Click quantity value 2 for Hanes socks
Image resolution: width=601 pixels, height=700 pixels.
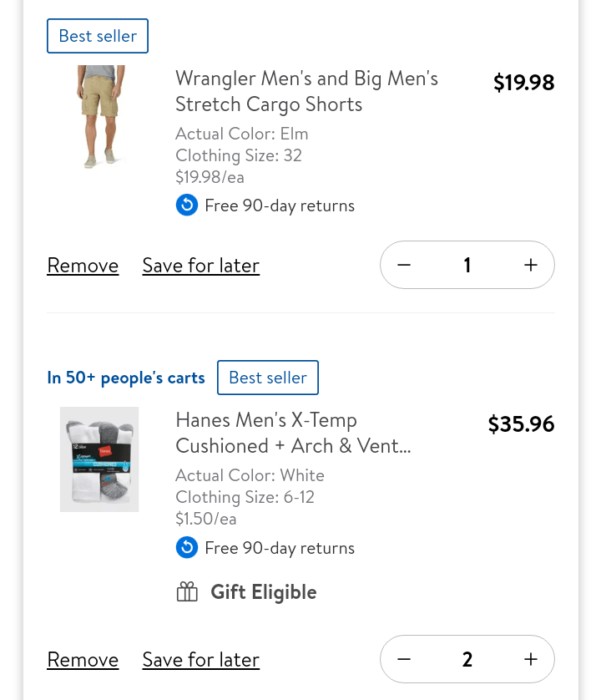tap(467, 660)
